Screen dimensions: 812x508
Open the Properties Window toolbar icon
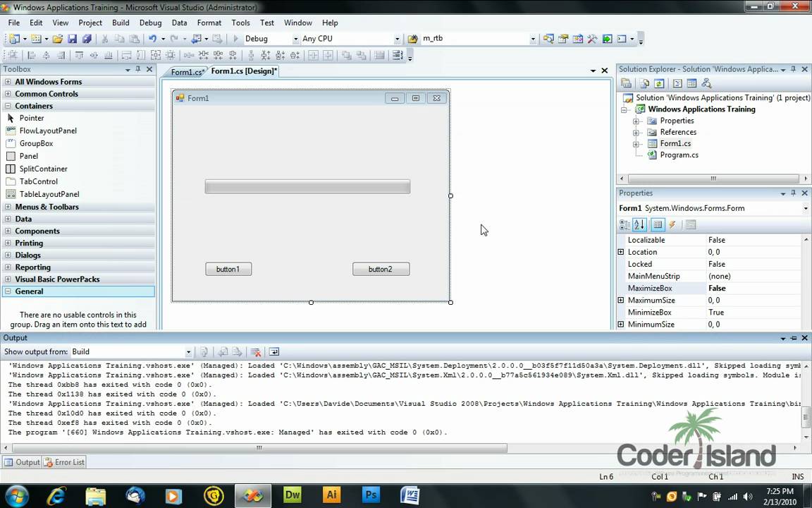coord(563,39)
